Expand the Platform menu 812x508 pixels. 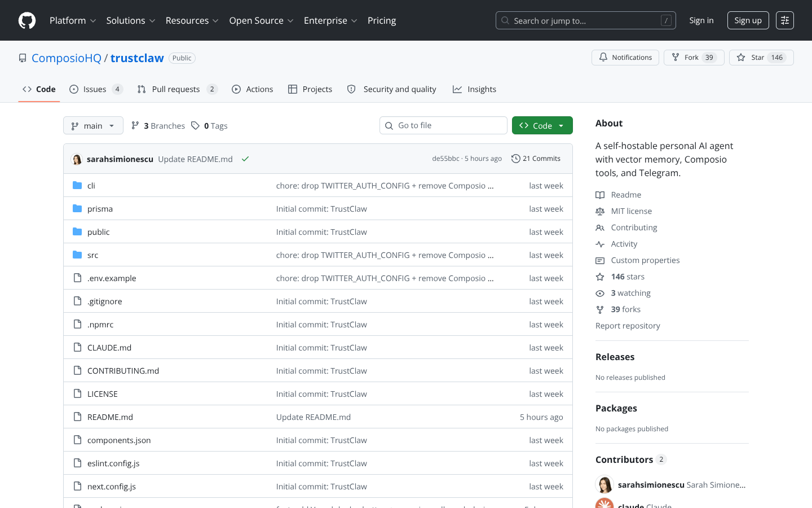click(x=73, y=20)
